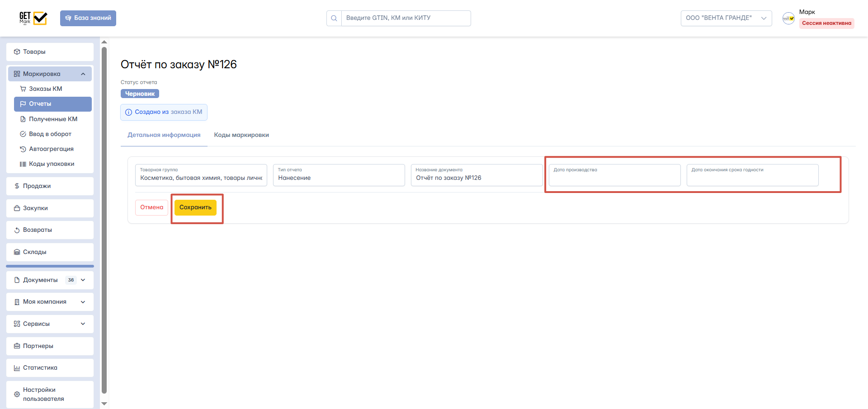The image size is (868, 409).
Task: Go to Полученные КМ
Action: pyautogui.click(x=53, y=119)
